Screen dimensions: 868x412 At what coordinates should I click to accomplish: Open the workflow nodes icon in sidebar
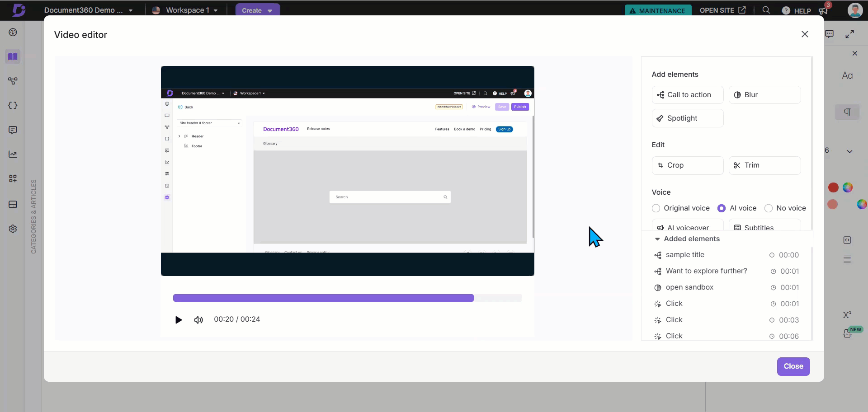13,81
